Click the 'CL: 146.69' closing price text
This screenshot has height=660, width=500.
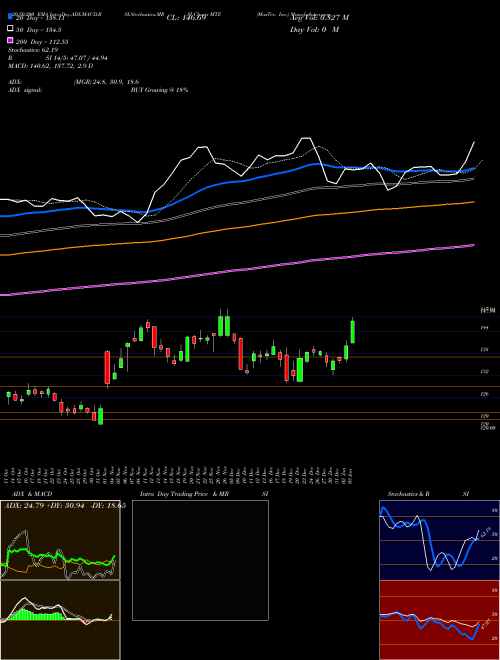[x=186, y=18]
